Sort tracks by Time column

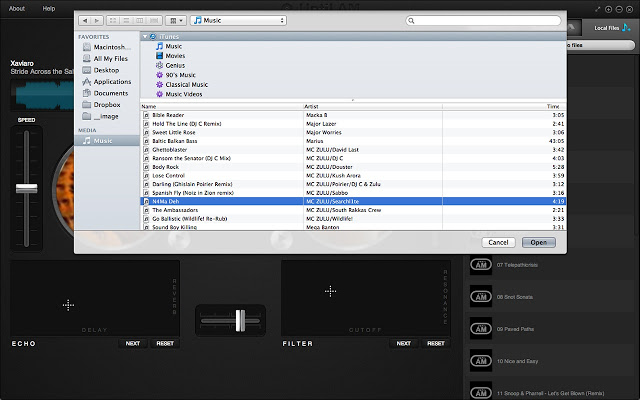[x=504, y=107]
